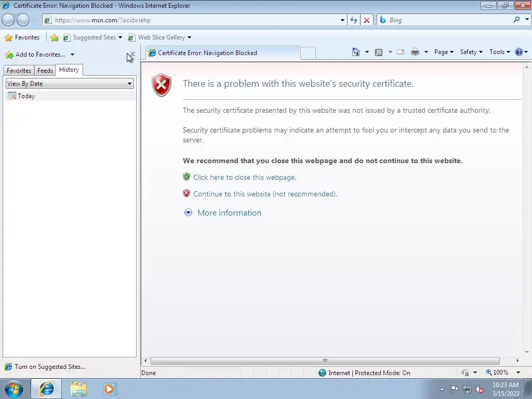Click the muted volume tray icon
This screenshot has height=399, width=532.
point(480,389)
